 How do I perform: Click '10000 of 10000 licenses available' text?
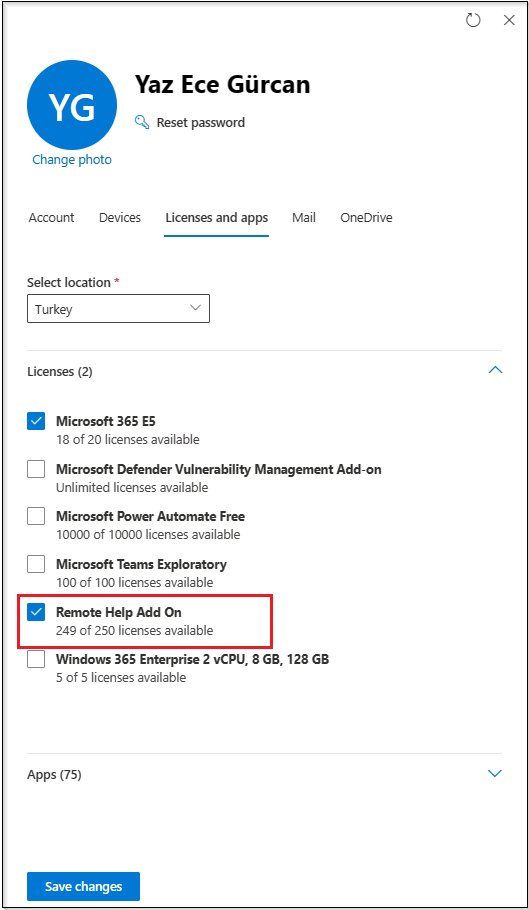point(148,535)
